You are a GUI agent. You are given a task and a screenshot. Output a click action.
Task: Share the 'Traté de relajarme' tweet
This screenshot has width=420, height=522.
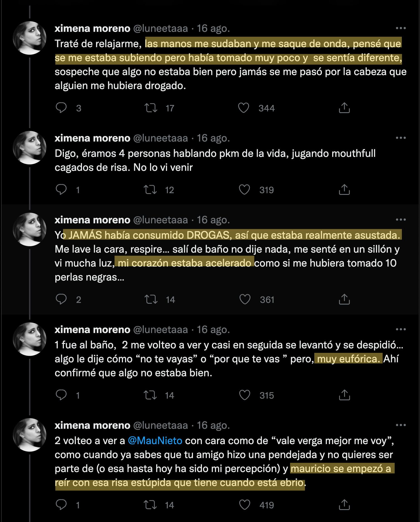[344, 108]
